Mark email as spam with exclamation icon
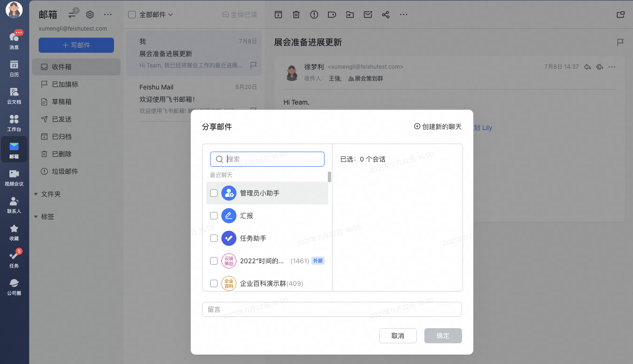The width and height of the screenshot is (633, 364). click(x=314, y=15)
